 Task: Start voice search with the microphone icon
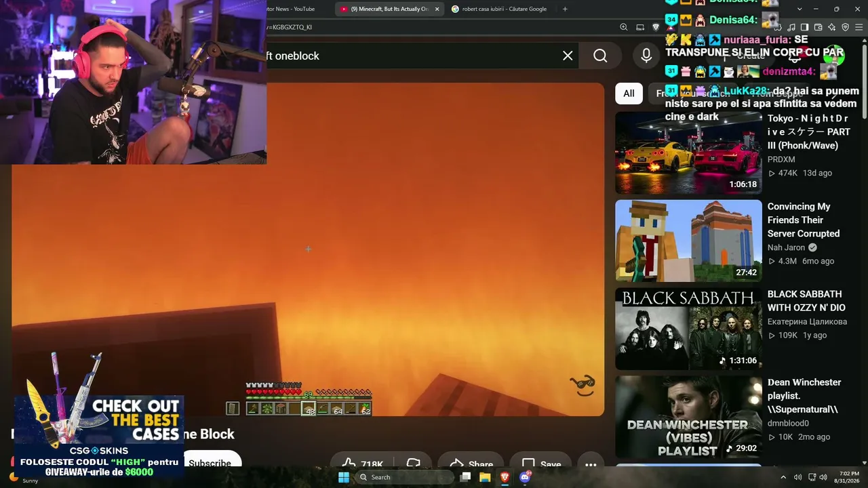pos(646,56)
